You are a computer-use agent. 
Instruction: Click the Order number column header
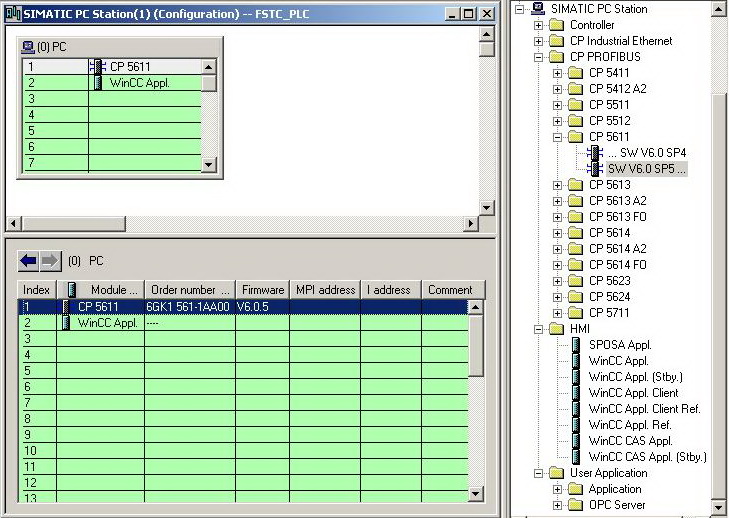pos(190,290)
